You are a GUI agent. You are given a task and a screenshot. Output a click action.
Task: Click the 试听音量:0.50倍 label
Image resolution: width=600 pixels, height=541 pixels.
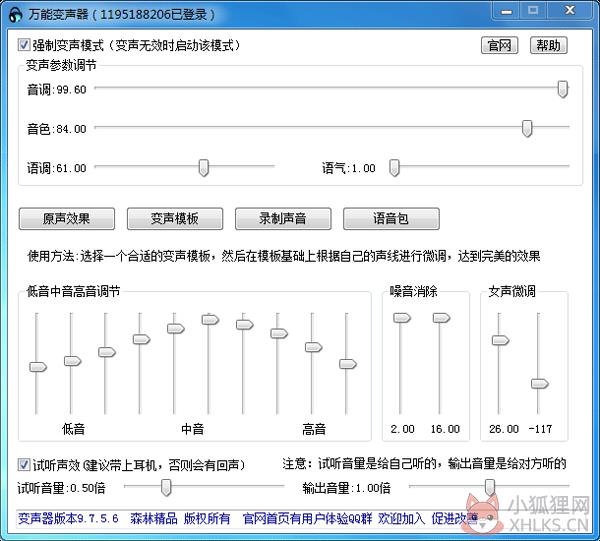(61, 488)
